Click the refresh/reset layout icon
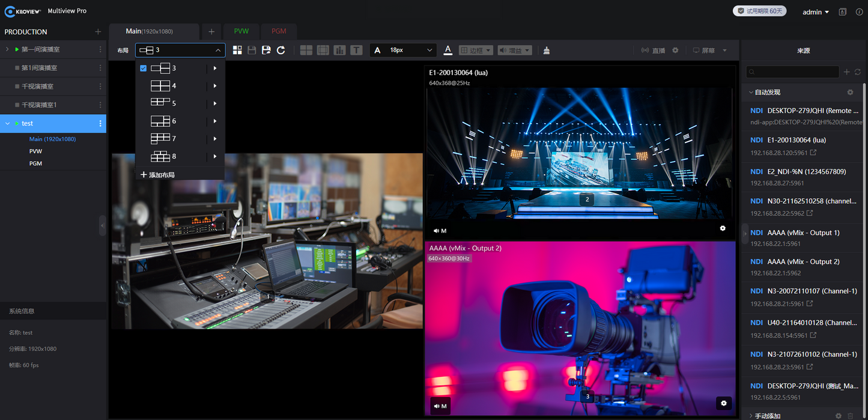The width and height of the screenshot is (868, 420). pos(281,50)
